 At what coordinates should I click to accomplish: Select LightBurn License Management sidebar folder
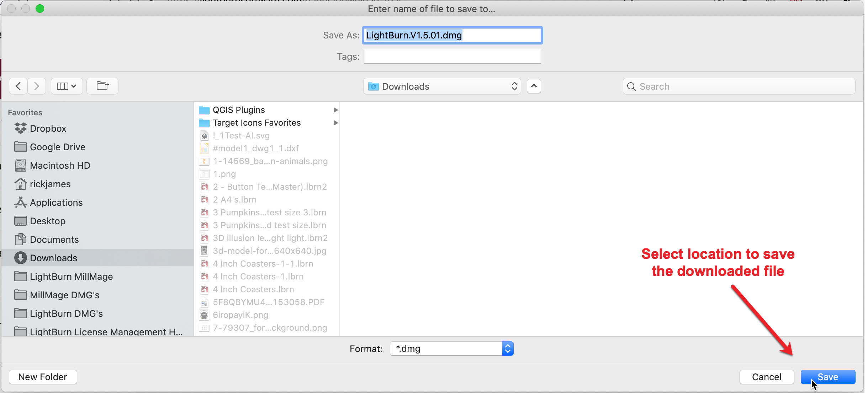click(98, 331)
